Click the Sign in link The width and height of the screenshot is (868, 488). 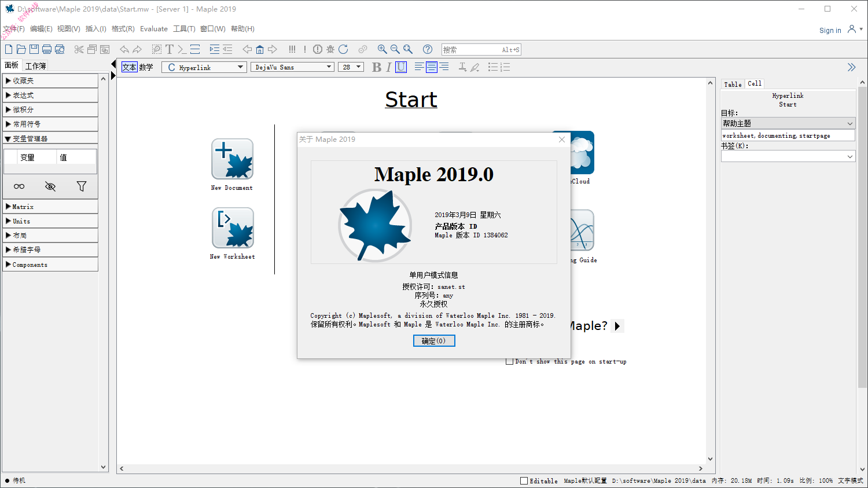[x=830, y=31]
